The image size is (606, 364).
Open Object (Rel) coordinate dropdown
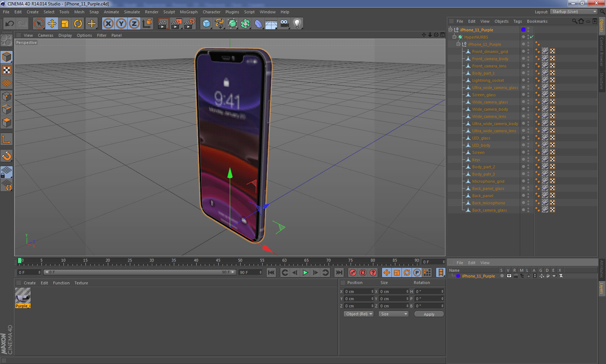click(359, 314)
